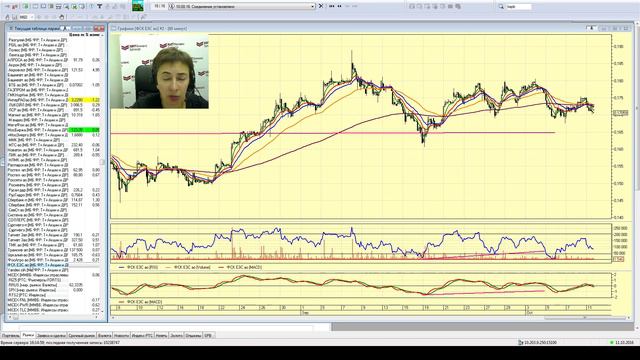Click the command input field above the bottom tabs

click(166, 327)
